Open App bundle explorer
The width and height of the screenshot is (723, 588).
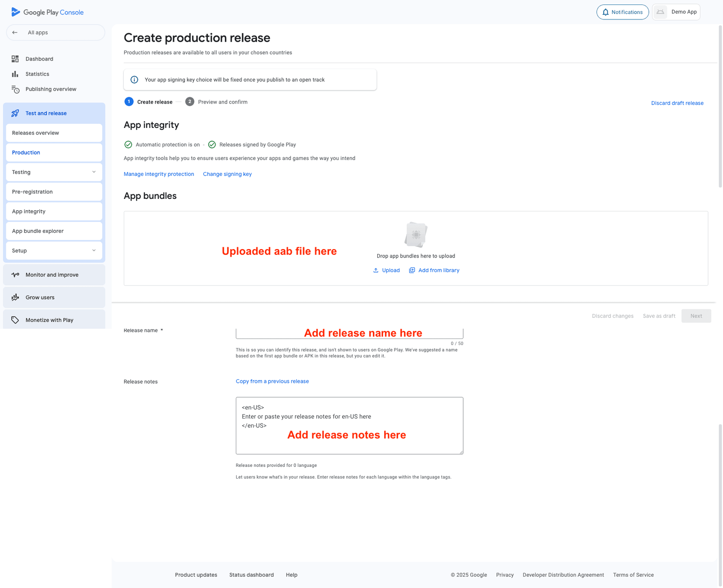click(54, 231)
